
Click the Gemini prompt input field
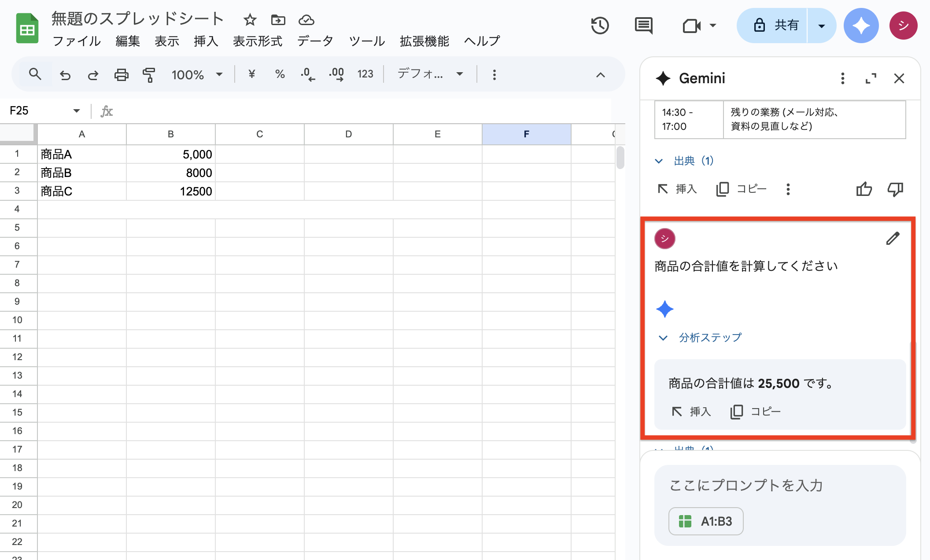click(779, 485)
